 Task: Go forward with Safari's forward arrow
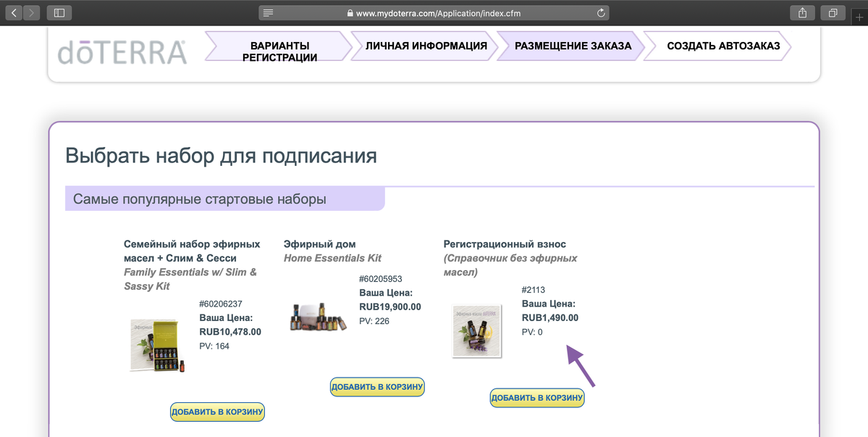[32, 13]
